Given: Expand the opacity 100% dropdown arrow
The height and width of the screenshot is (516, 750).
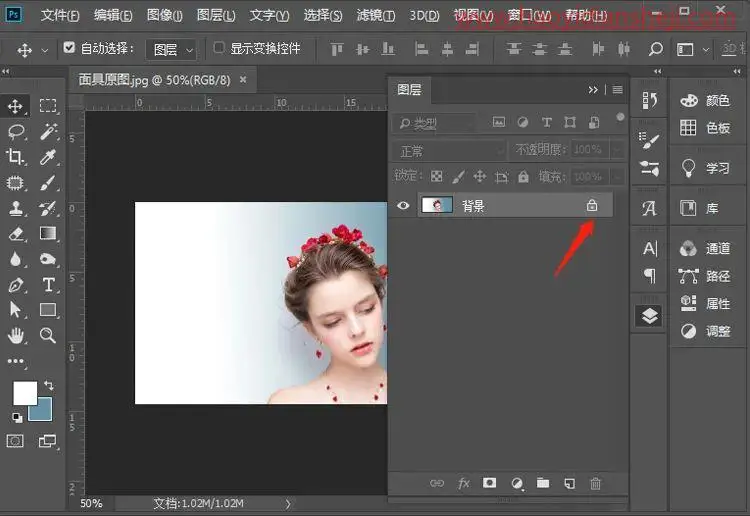Looking at the screenshot, I should pos(618,150).
